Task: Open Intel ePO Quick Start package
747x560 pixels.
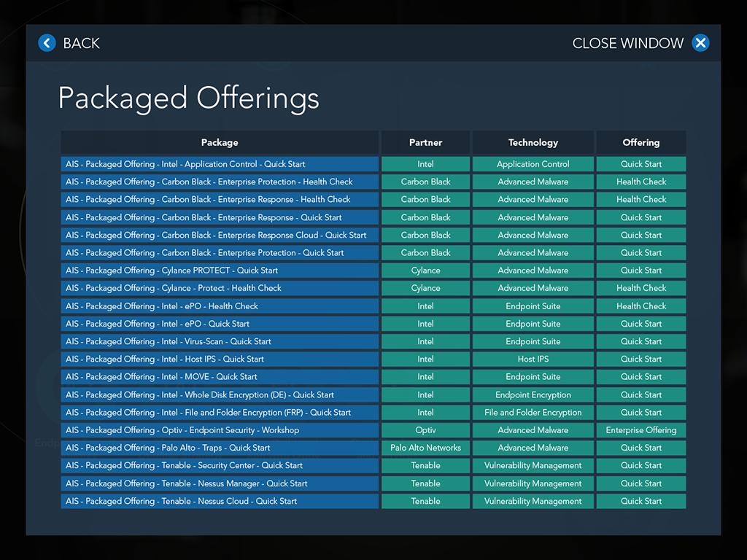Action: tap(220, 323)
